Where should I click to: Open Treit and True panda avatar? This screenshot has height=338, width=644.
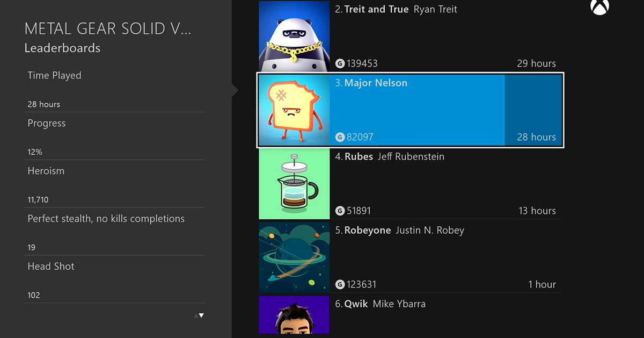pos(294,36)
